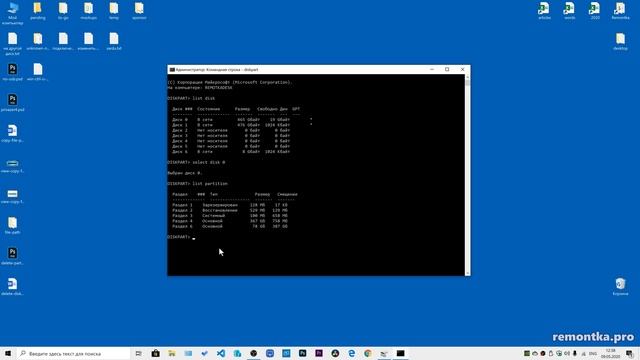640x360 pixels.
Task: Click the console scrollbar down arrow
Action: [467, 273]
